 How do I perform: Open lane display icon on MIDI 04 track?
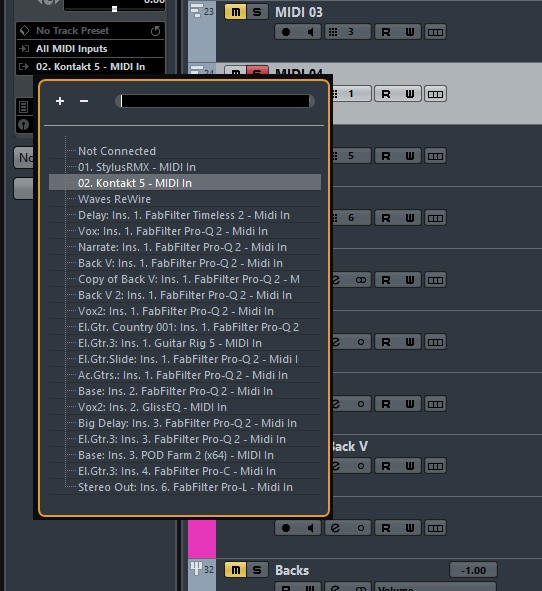[435, 94]
